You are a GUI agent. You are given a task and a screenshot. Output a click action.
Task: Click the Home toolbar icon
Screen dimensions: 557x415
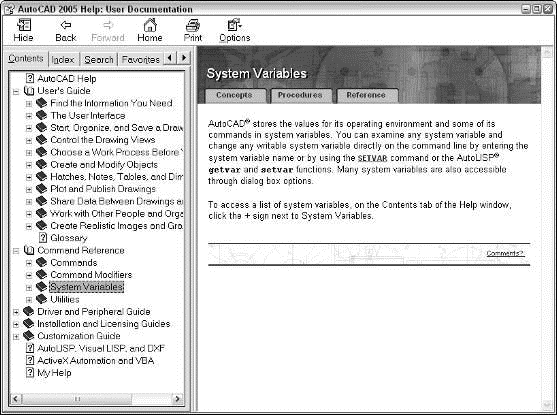coord(150,30)
